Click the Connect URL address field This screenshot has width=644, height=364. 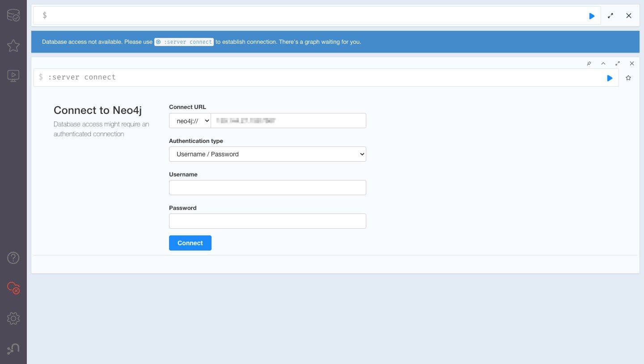click(x=288, y=121)
